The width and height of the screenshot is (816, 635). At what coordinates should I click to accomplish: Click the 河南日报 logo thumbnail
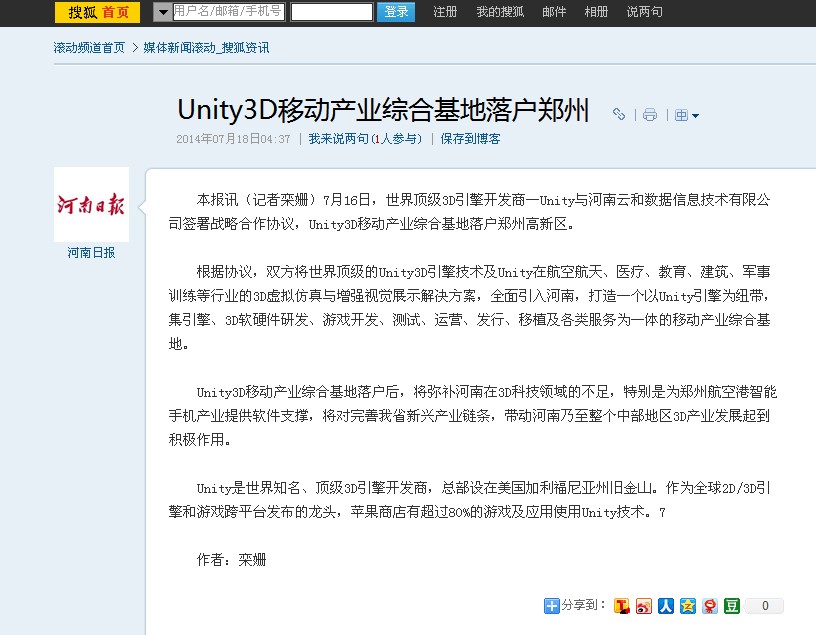pyautogui.click(x=91, y=204)
